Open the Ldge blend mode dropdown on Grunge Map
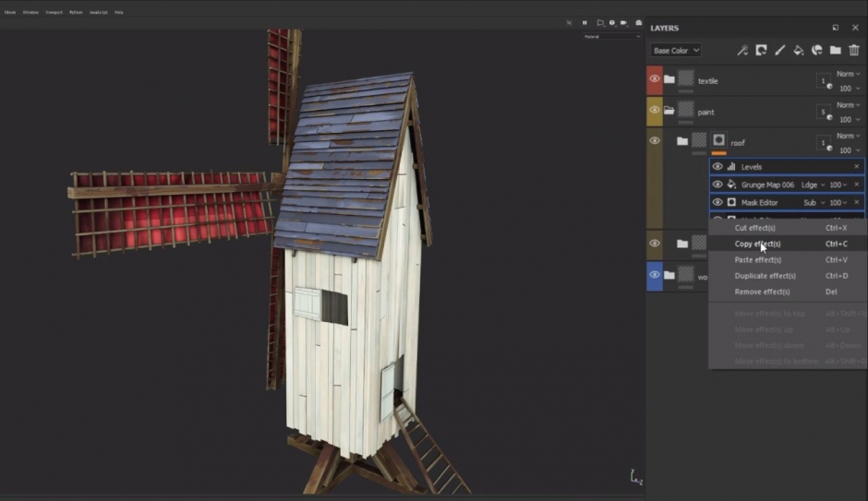 (x=813, y=185)
